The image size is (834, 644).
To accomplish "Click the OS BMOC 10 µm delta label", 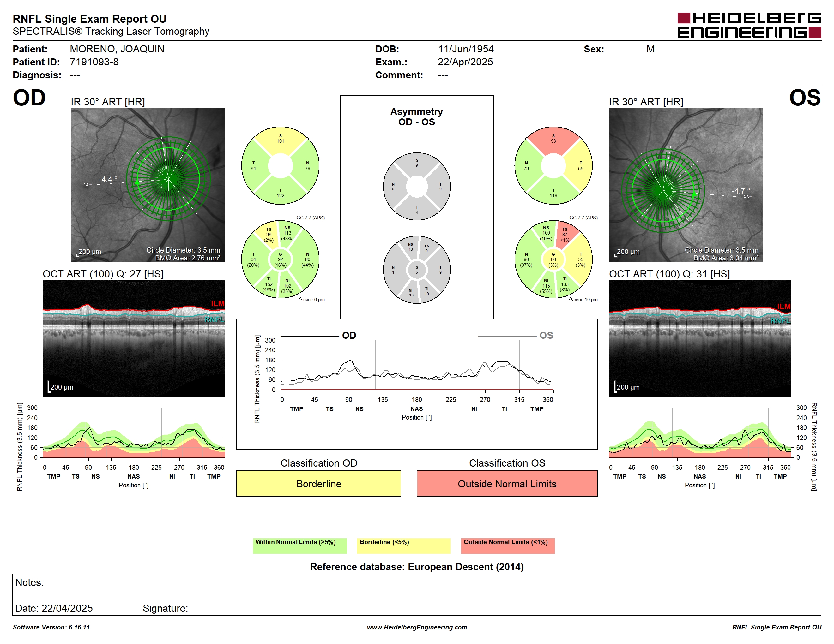I will (583, 300).
